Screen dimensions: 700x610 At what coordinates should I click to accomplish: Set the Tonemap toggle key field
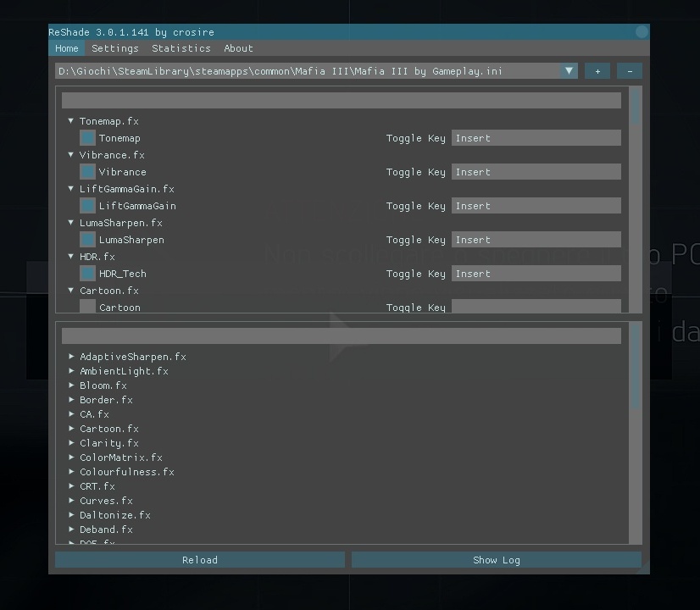point(536,138)
